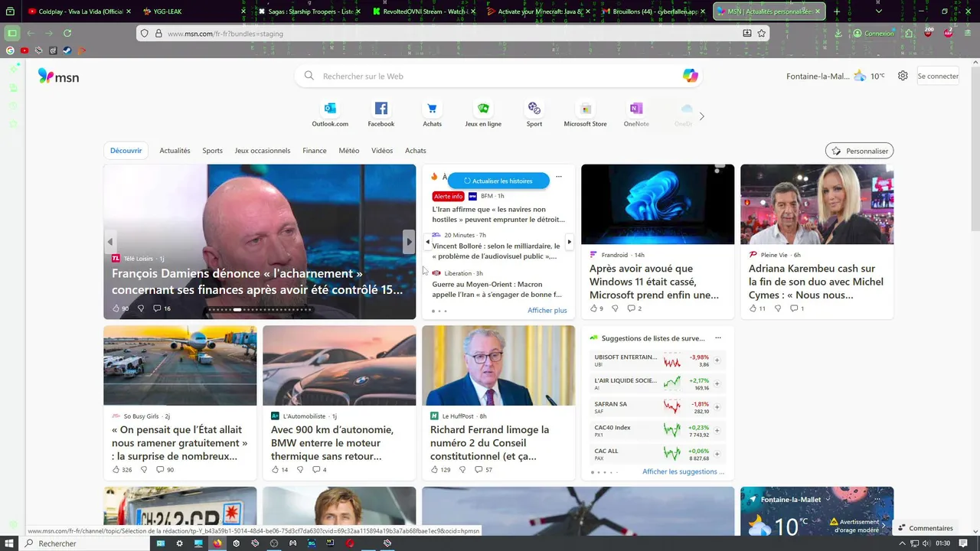Open comments on the BMW article
This screenshot has width=980, height=551.
click(319, 470)
